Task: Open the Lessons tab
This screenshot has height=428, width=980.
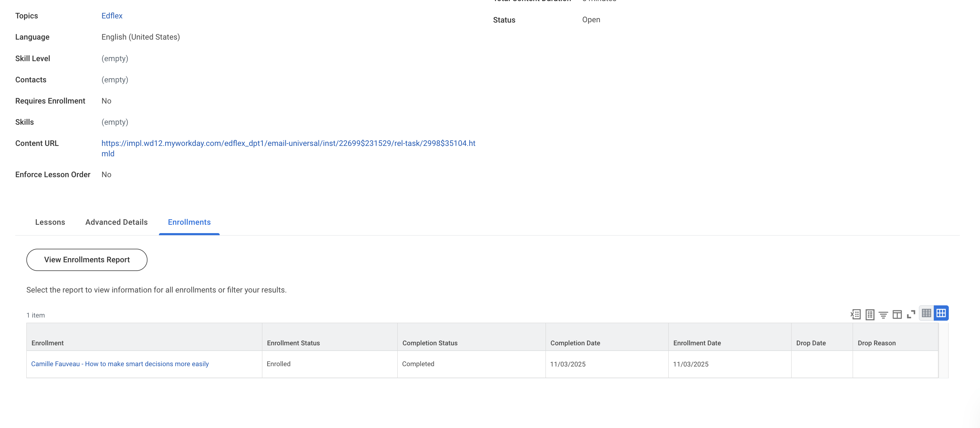Action: [50, 222]
